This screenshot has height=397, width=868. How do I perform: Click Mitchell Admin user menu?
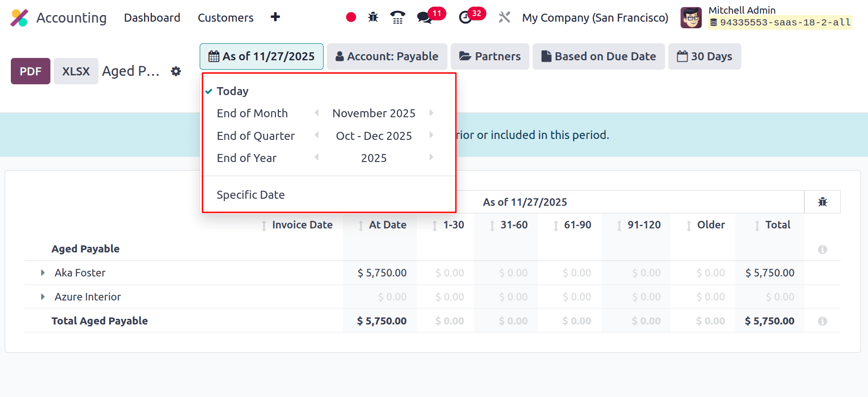pyautogui.click(x=766, y=17)
